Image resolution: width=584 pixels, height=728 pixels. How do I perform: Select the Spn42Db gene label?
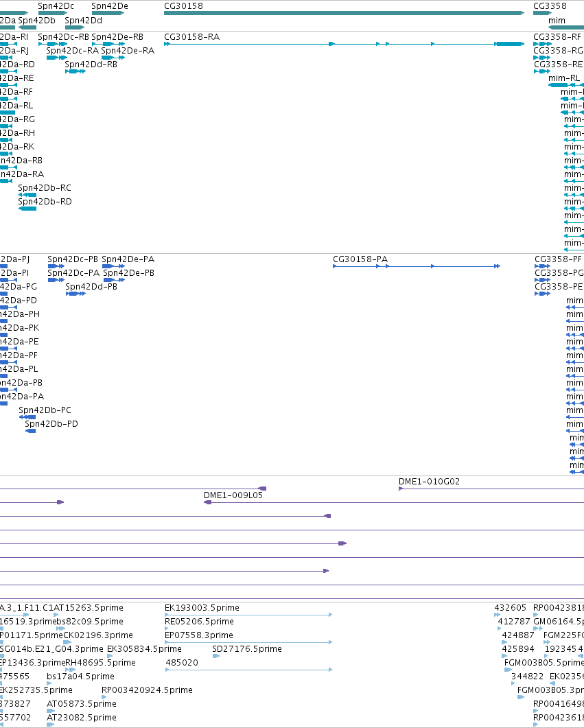coord(36,21)
